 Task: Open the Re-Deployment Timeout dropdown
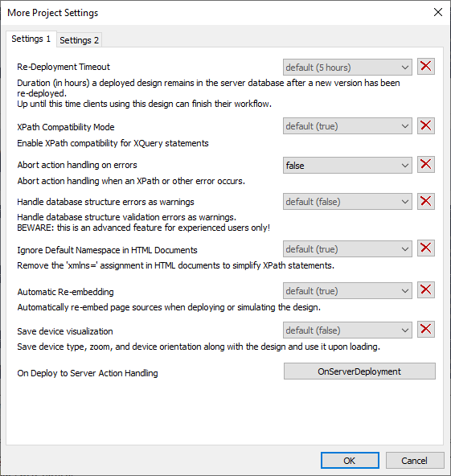click(x=347, y=67)
